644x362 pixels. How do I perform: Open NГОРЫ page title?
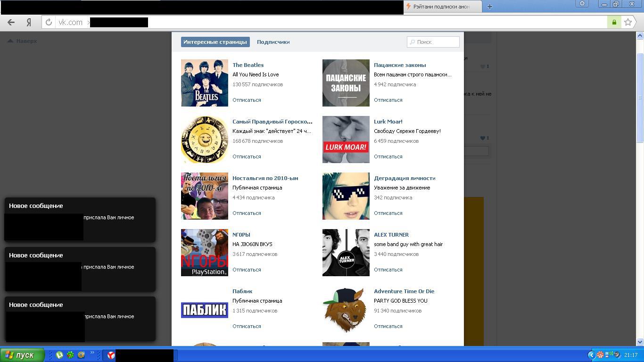pyautogui.click(x=241, y=235)
